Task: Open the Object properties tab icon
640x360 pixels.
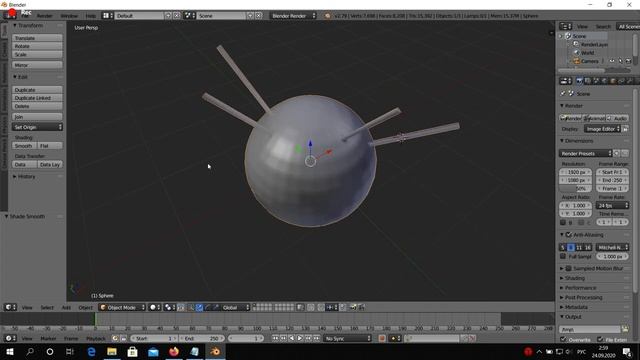Action: coord(613,81)
